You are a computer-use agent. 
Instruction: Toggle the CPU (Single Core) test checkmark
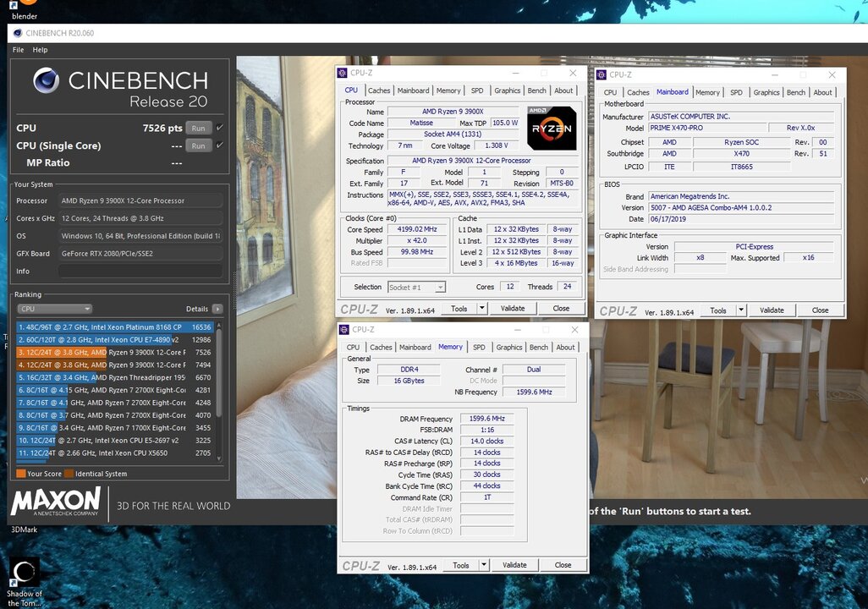tap(220, 145)
